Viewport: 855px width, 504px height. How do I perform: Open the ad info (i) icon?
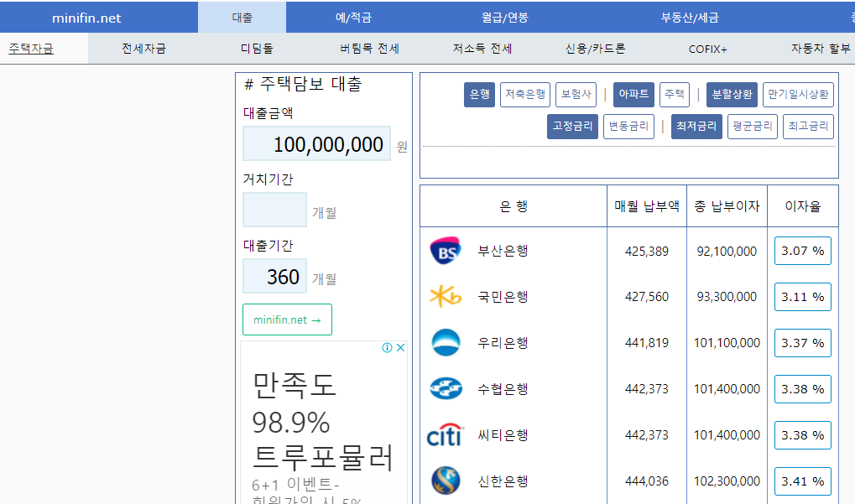click(x=387, y=348)
